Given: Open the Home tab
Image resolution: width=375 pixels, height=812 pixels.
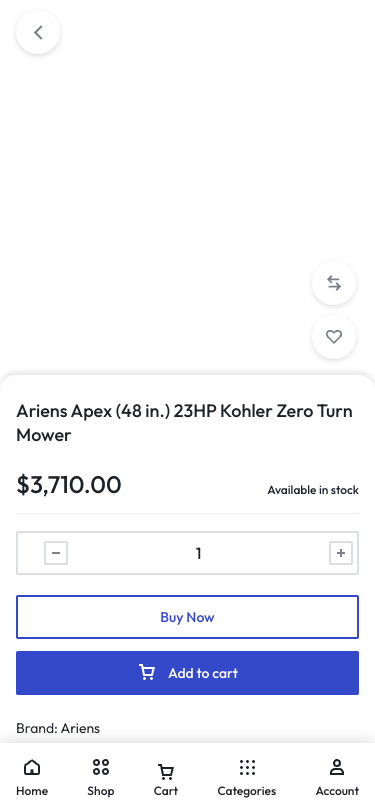Looking at the screenshot, I should coord(32,777).
